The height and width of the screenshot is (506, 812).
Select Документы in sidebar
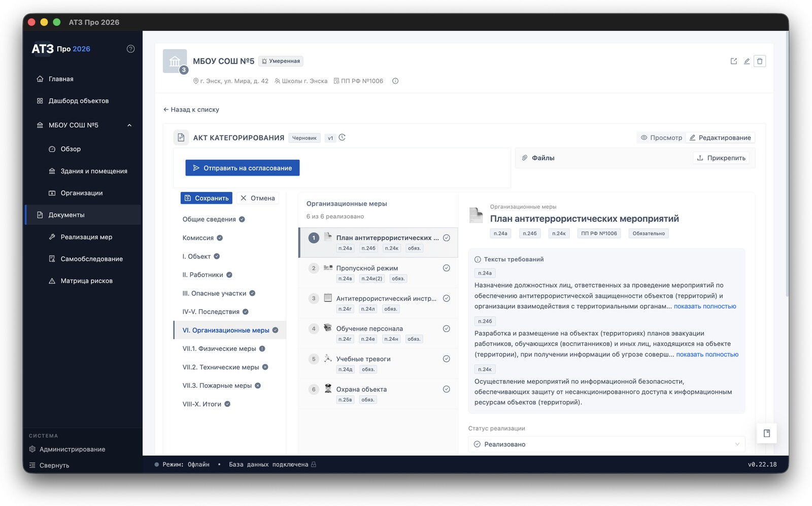pyautogui.click(x=83, y=215)
